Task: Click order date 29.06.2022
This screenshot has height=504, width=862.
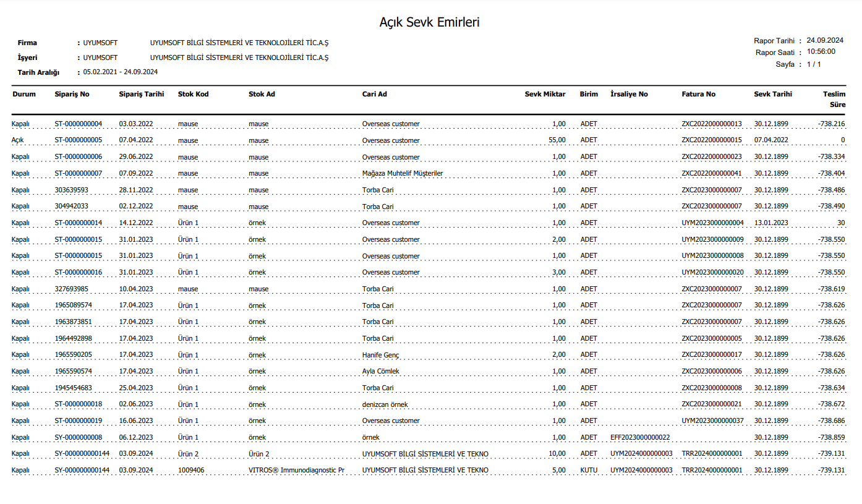Action: tap(136, 157)
